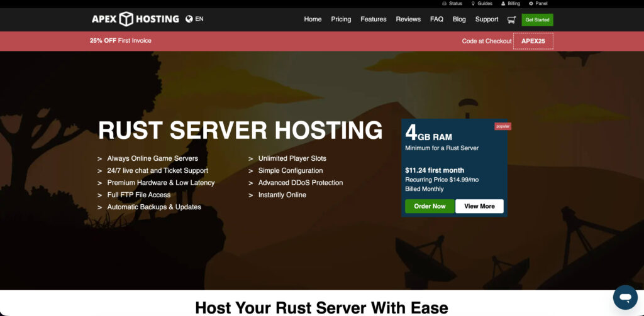Click 'Always Online Game Servers' item
644x316 pixels.
152,158
